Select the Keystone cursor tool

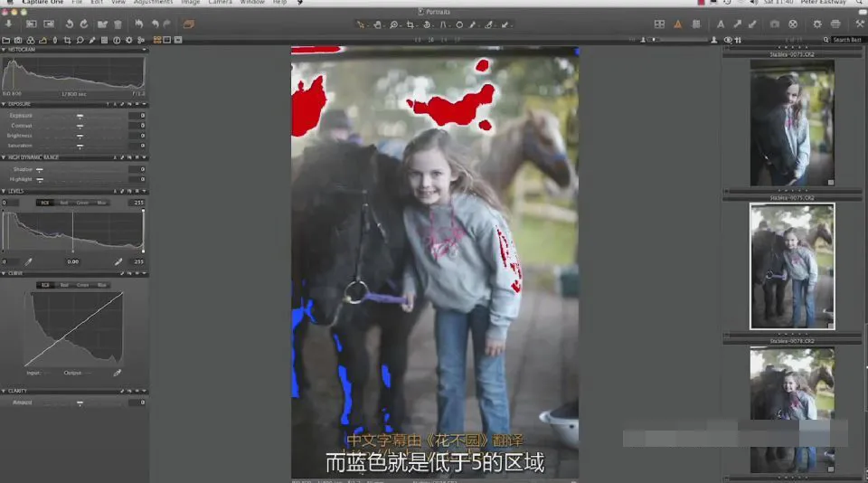[x=443, y=24]
